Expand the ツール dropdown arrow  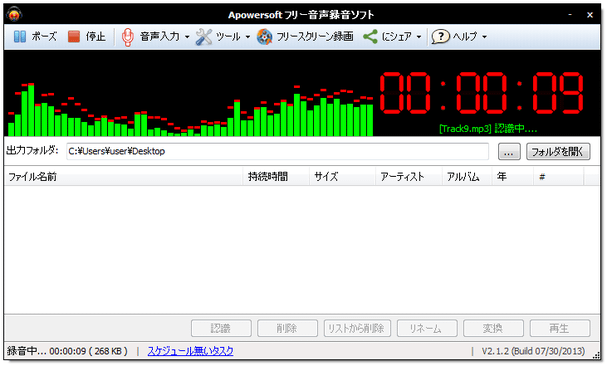click(248, 37)
